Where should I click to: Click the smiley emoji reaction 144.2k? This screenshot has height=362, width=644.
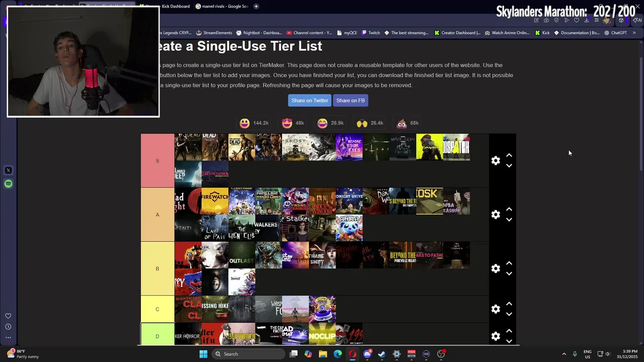click(x=254, y=123)
